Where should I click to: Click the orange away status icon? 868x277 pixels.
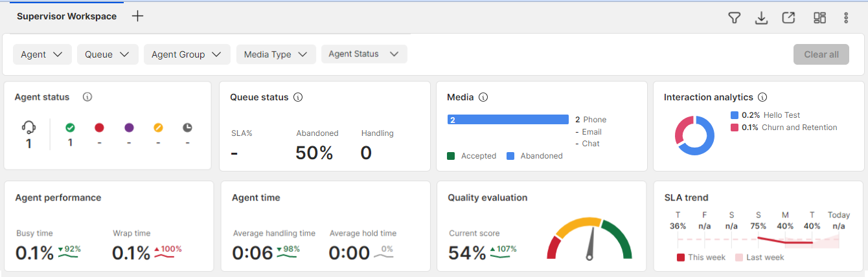158,127
